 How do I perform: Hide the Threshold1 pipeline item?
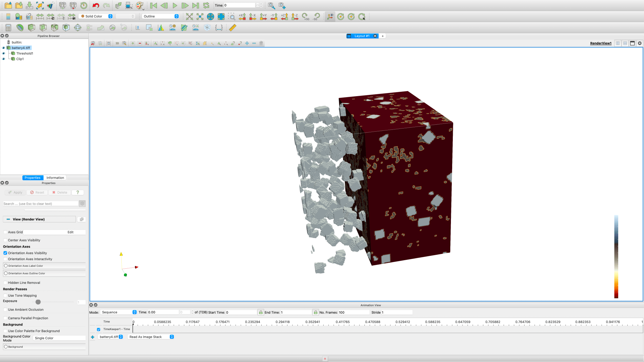click(x=3, y=53)
